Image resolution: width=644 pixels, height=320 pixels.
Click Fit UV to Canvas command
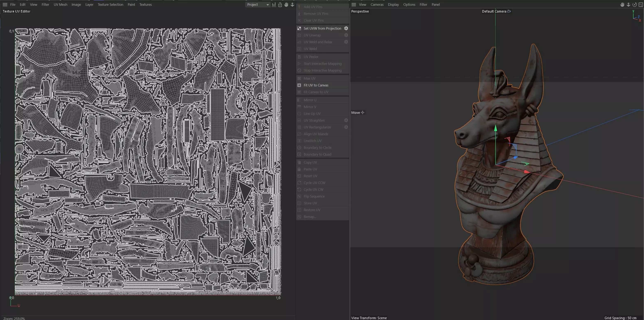316,85
